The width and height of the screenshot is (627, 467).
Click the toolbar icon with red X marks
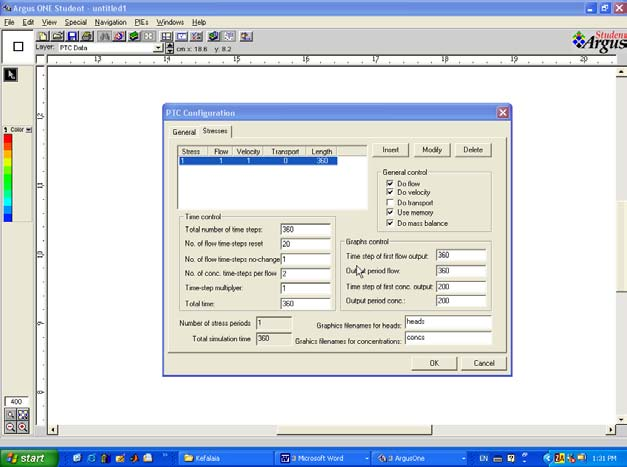pos(196,36)
